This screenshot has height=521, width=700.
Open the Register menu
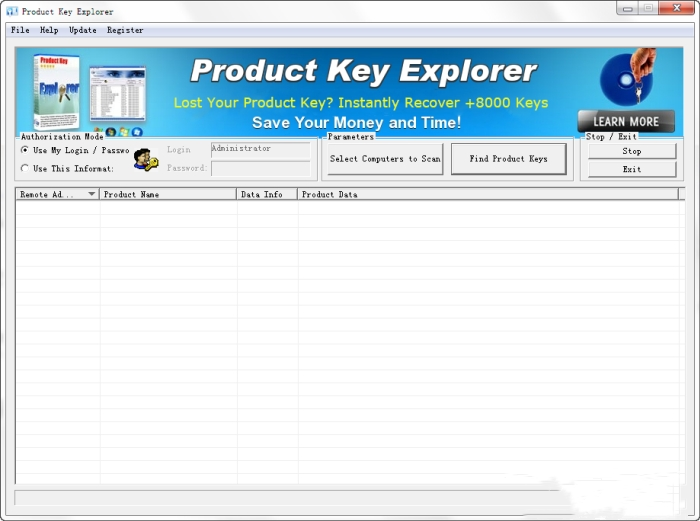[125, 30]
